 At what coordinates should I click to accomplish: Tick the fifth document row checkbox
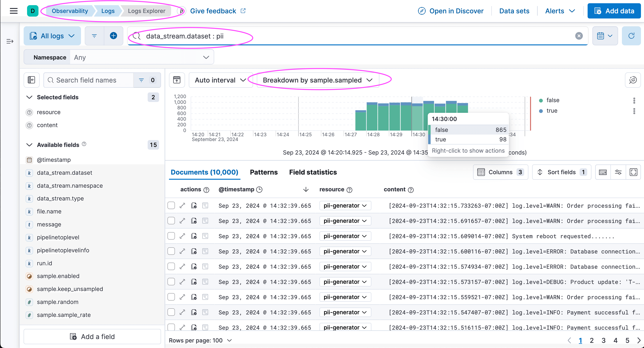171,266
